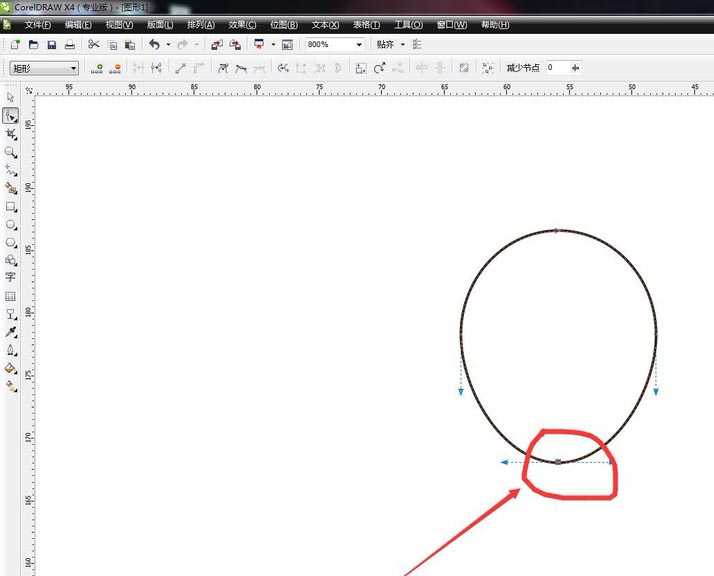Select the Rectangle tool

pyautogui.click(x=10, y=207)
